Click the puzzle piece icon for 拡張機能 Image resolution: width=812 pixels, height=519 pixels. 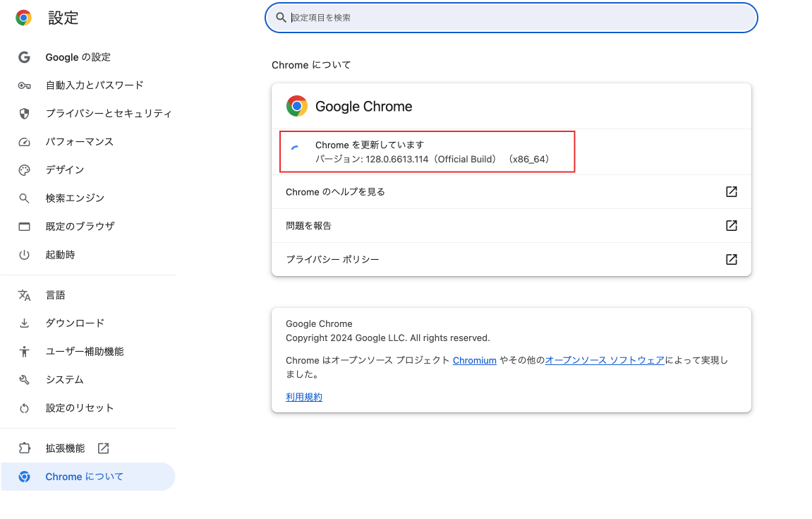[x=25, y=448]
